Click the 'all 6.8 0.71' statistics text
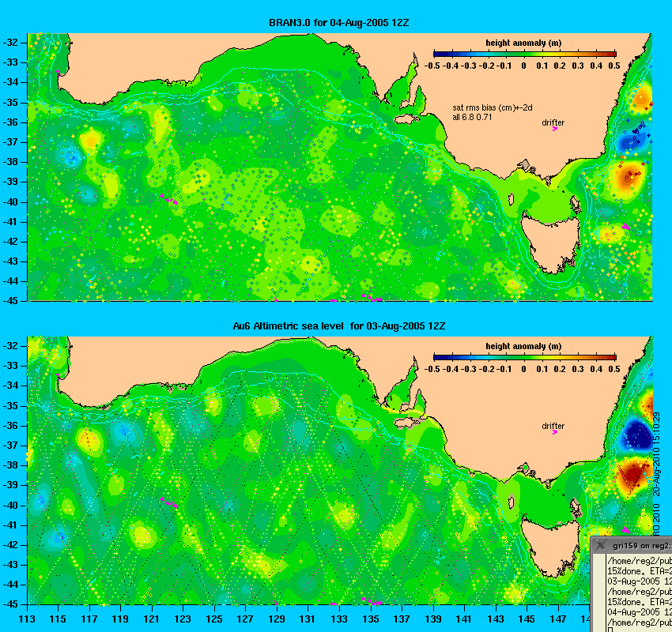The image size is (672, 632). tap(472, 117)
